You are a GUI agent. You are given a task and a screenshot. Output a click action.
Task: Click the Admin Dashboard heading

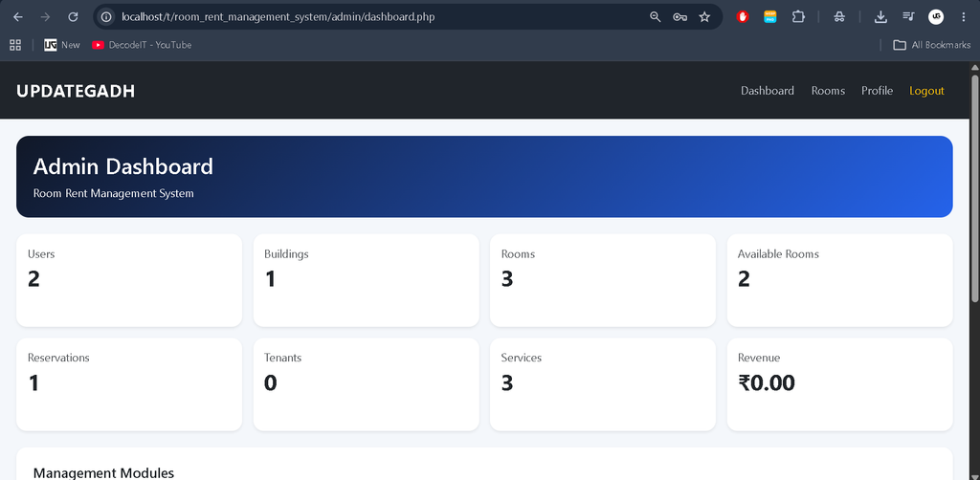pyautogui.click(x=123, y=166)
